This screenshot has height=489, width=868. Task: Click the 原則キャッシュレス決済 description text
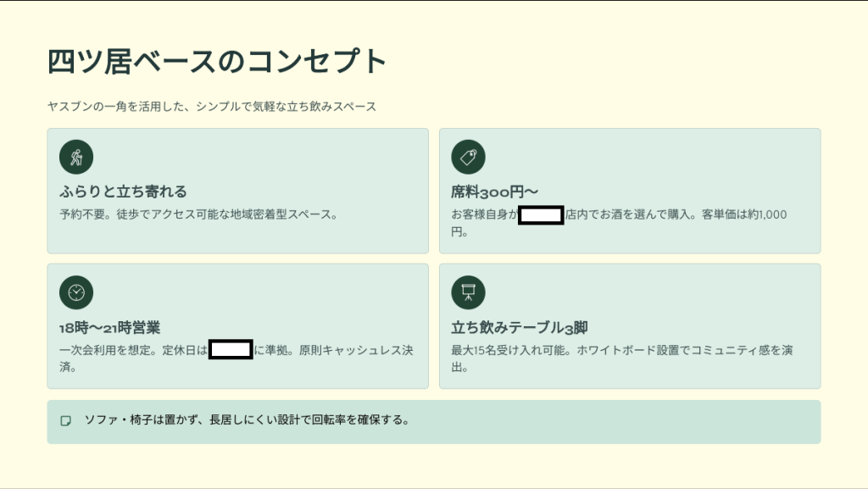356,350
